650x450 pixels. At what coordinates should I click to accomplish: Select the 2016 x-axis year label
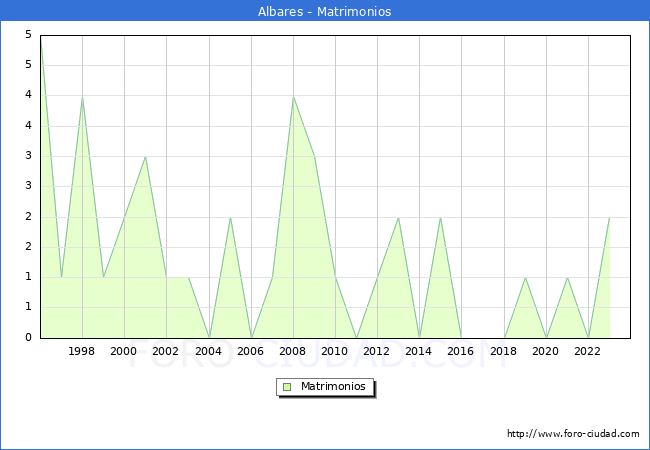point(461,351)
